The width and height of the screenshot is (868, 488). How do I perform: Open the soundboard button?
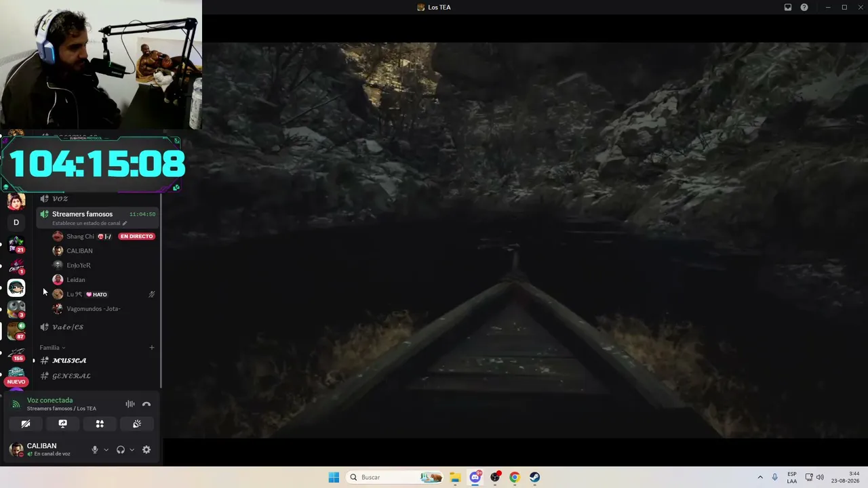[x=137, y=424]
